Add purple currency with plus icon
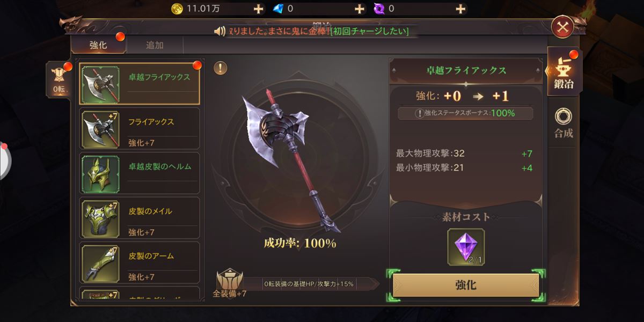The height and width of the screenshot is (322, 644). (460, 9)
